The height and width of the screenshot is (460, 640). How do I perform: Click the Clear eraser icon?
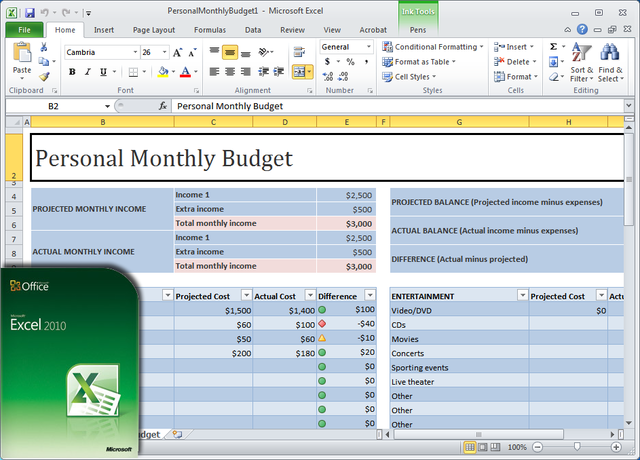553,76
